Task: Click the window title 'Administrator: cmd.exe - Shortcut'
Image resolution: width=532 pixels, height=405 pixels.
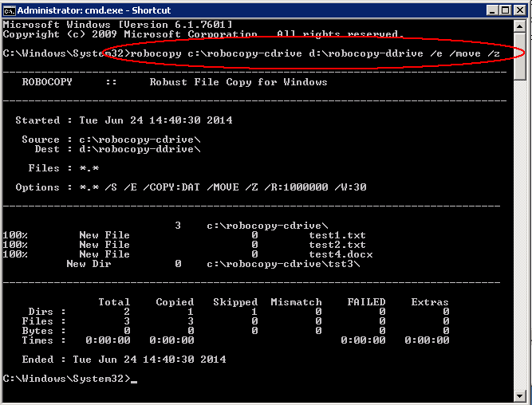Action: click(x=94, y=10)
